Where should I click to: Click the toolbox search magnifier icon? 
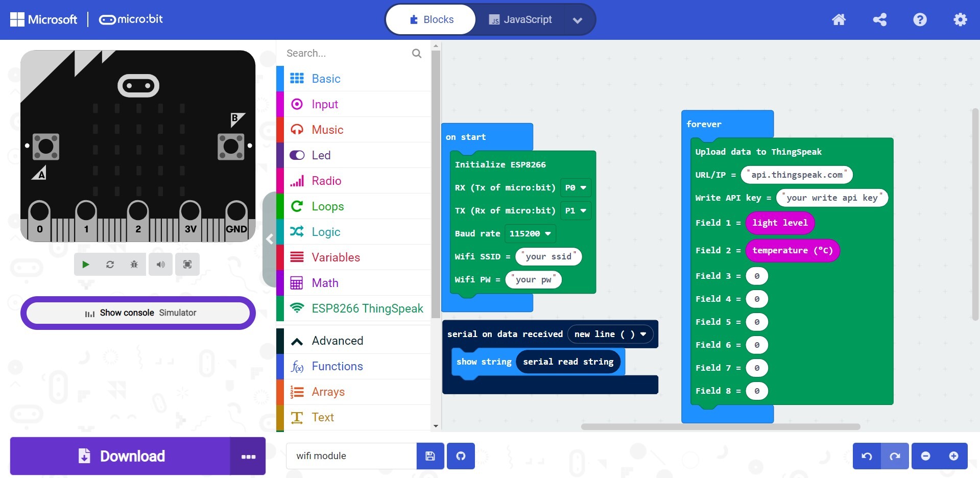(x=417, y=53)
